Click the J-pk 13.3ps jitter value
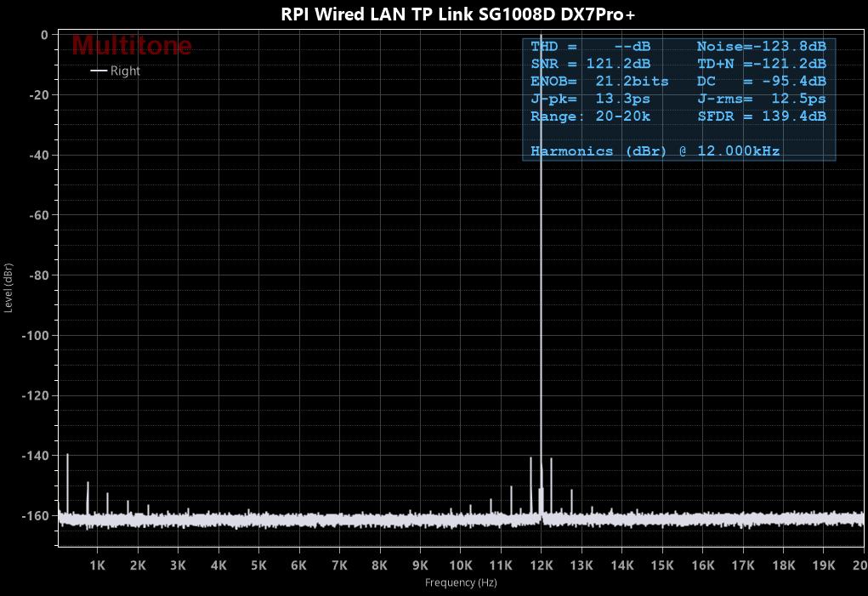Viewport: 868px width, 596px height. [591, 99]
